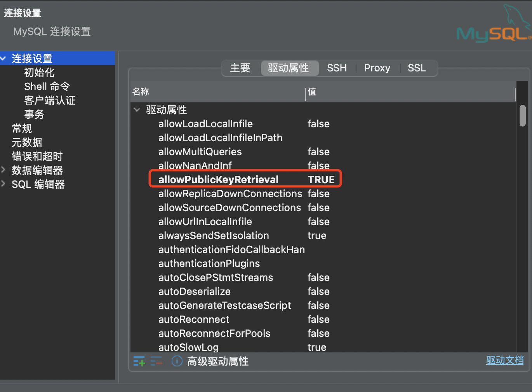Select the autoSlowLog property
532x392 pixels.
point(188,347)
